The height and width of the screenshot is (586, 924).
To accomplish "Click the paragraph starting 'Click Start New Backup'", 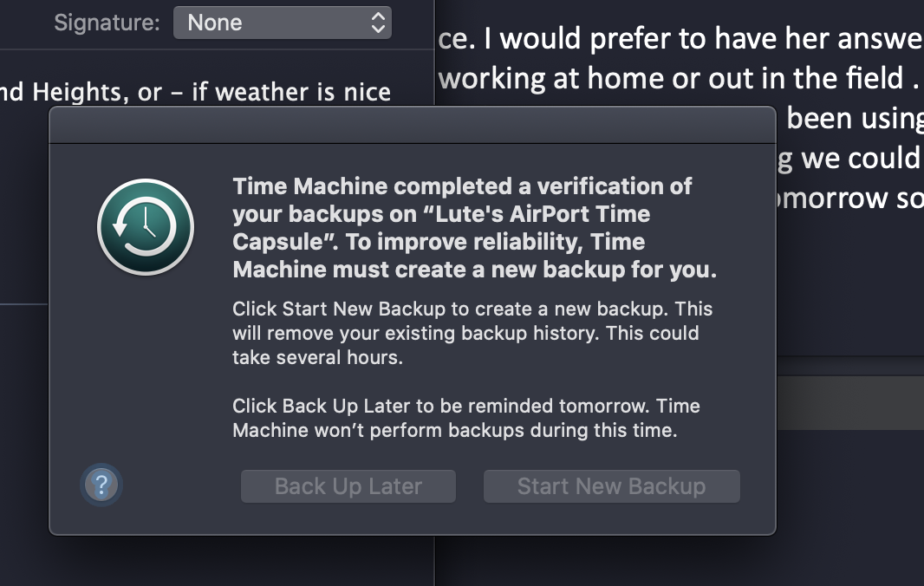I will tap(472, 333).
